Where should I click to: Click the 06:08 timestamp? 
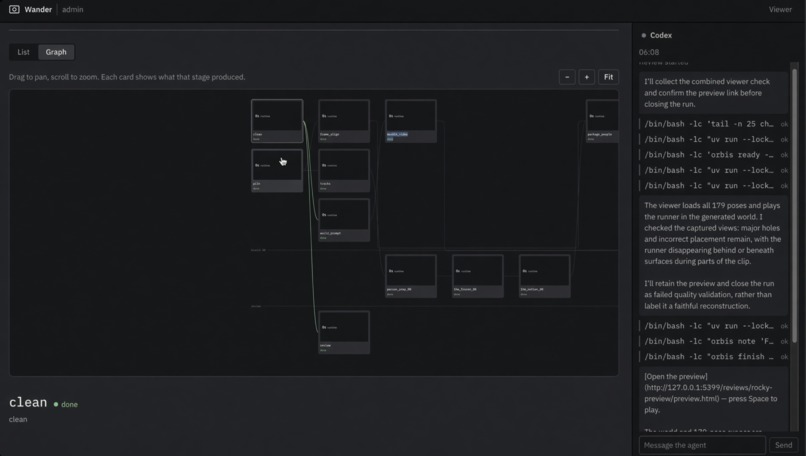pos(649,52)
